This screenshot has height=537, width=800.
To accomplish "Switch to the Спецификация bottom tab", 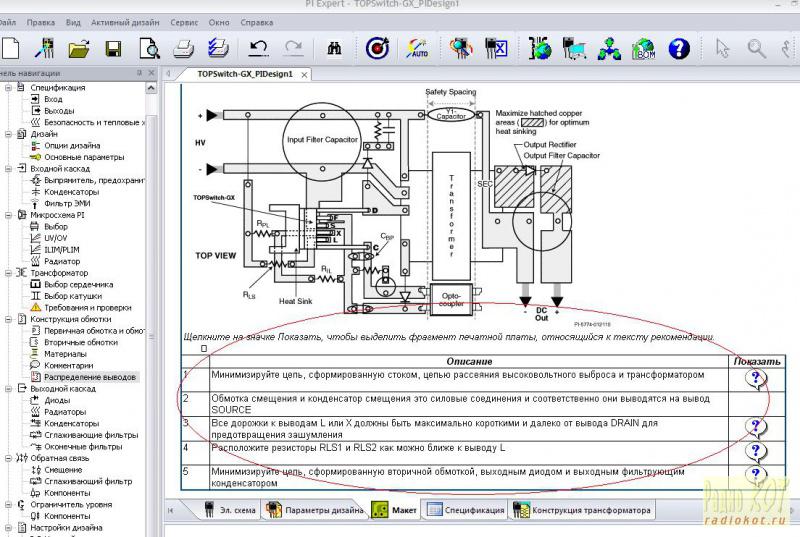I will [x=465, y=510].
